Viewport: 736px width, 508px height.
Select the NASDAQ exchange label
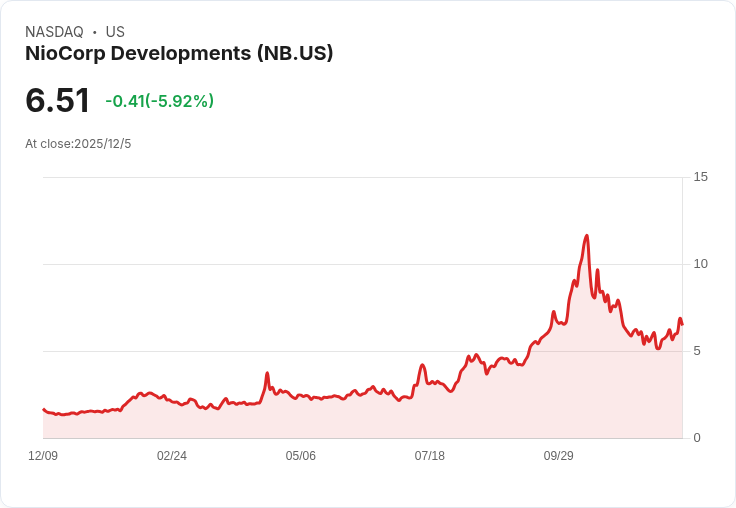(54, 32)
